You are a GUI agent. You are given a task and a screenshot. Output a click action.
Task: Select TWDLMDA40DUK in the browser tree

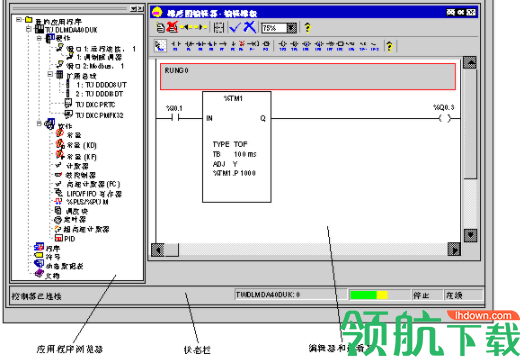(x=71, y=30)
